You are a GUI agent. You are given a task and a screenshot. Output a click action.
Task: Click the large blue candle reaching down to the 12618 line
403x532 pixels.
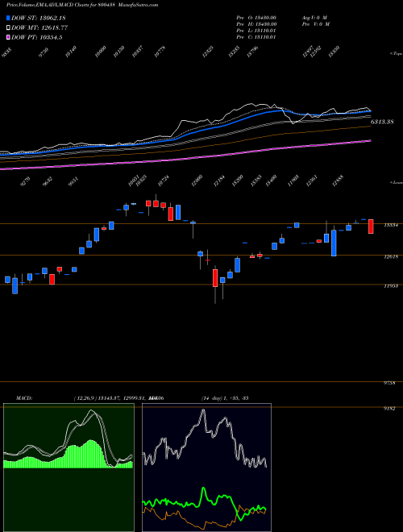pos(334,243)
